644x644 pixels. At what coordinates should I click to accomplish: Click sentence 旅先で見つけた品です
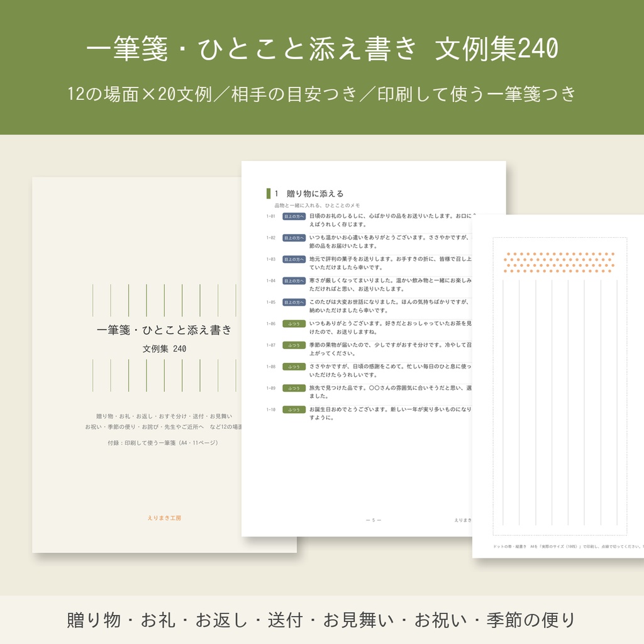click(x=391, y=392)
